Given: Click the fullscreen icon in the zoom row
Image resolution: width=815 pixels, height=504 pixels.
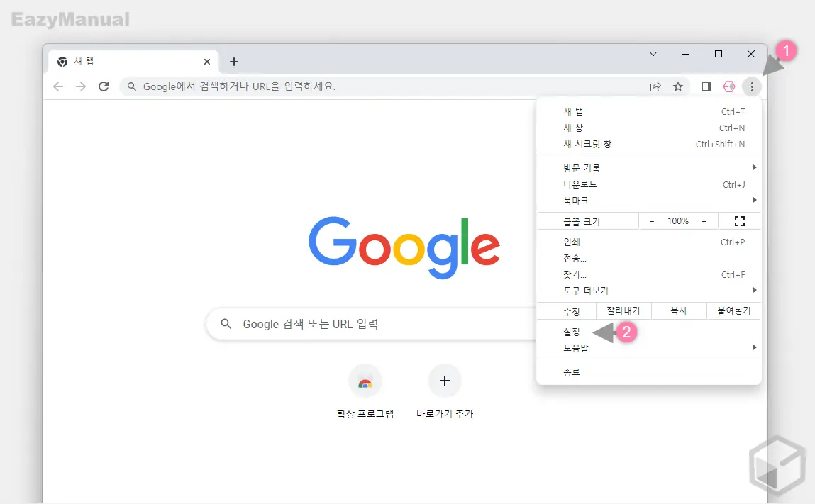Looking at the screenshot, I should 740,221.
